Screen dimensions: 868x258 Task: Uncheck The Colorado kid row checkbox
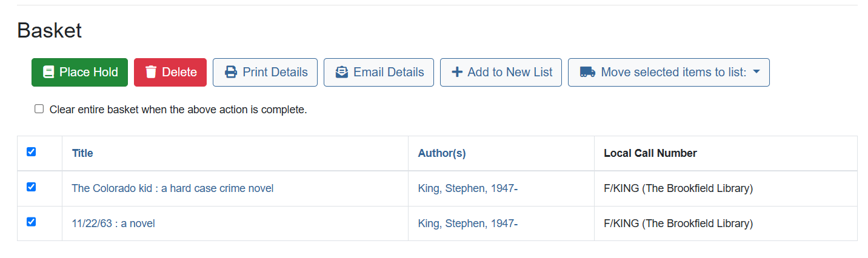[32, 187]
